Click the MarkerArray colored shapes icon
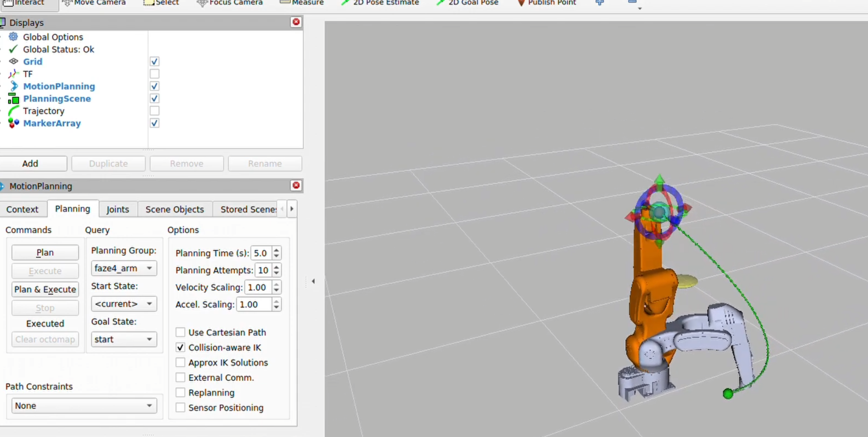This screenshot has height=437, width=868. click(x=13, y=123)
